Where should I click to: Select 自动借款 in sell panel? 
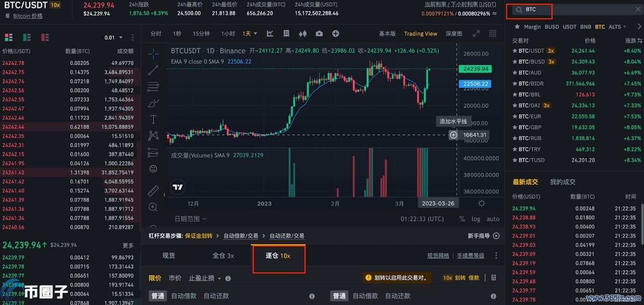coord(365,296)
